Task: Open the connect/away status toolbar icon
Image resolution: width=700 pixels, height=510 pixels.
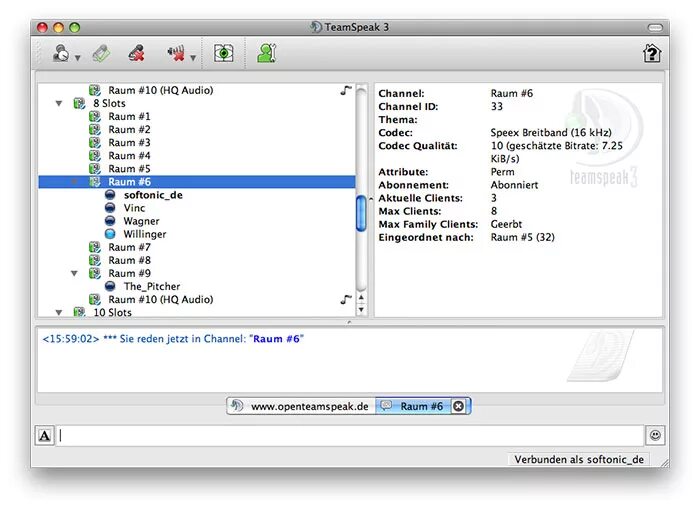Action: click(x=61, y=53)
